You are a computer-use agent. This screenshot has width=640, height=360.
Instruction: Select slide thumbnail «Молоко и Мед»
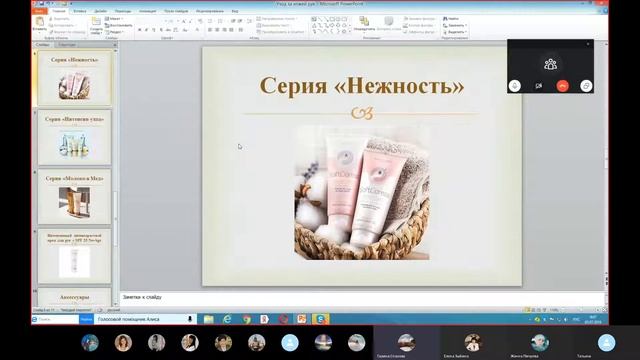(74, 197)
